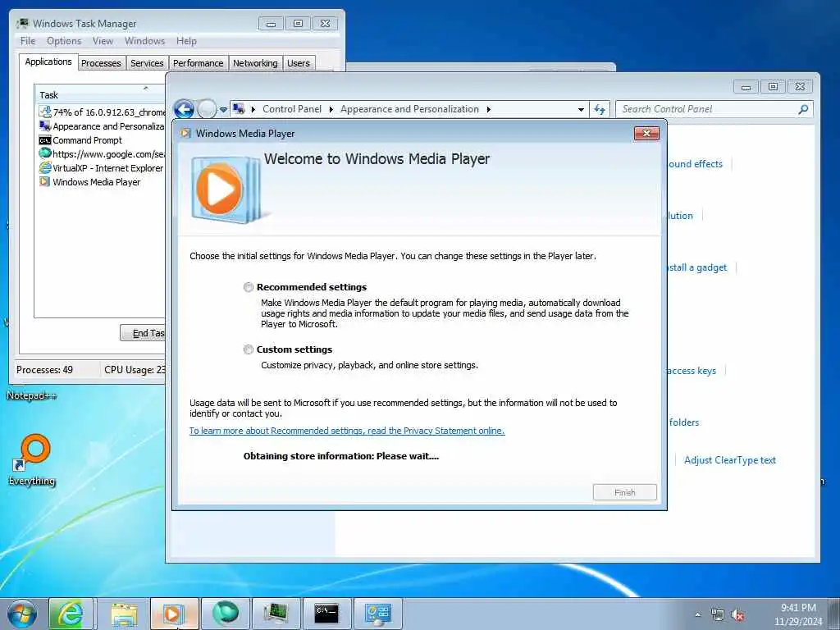Open the Adjust ClearType text link
This screenshot has height=630, width=840.
coord(729,459)
